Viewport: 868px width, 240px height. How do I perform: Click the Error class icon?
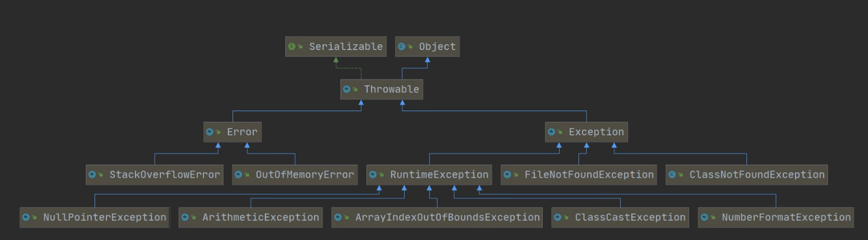pos(210,132)
